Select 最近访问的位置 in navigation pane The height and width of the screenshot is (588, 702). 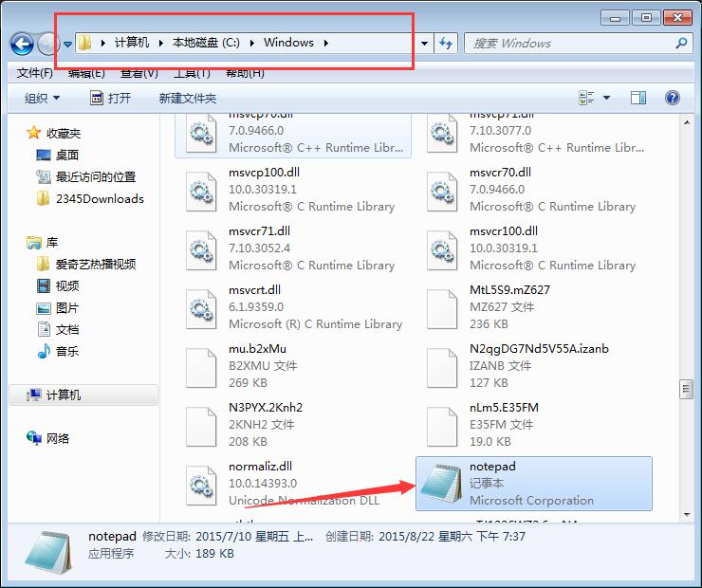pos(86,176)
